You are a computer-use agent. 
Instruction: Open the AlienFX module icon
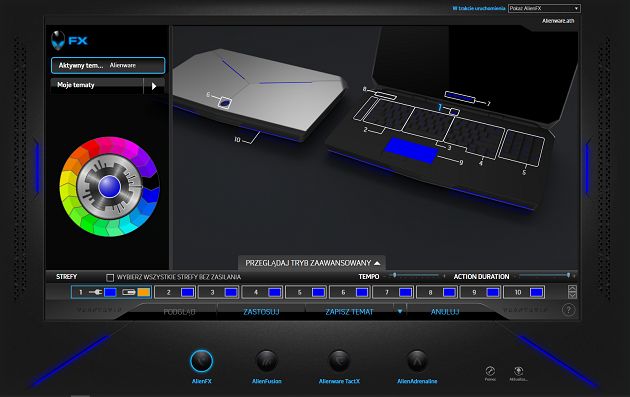[x=201, y=361]
